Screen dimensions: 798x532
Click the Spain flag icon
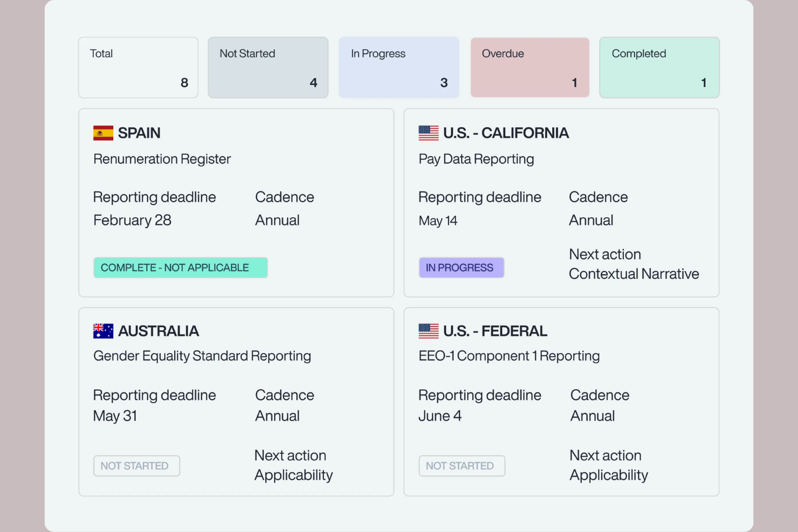pyautogui.click(x=103, y=133)
